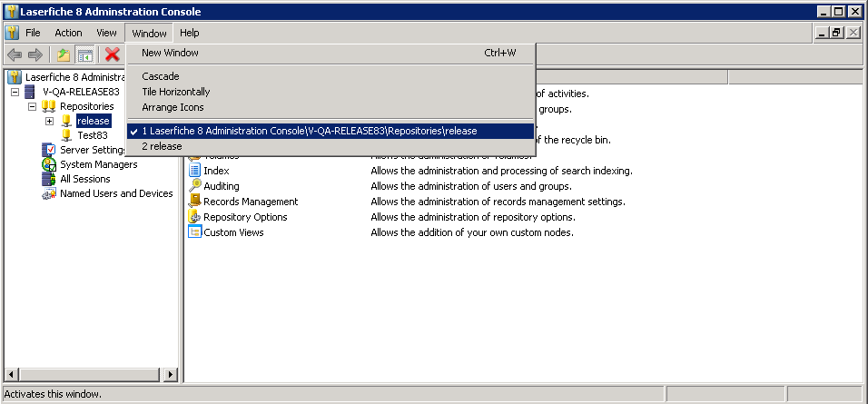Image resolution: width=868 pixels, height=404 pixels.
Task: Click 'Allows the administration and processing of search indexing.'
Action: (x=501, y=171)
